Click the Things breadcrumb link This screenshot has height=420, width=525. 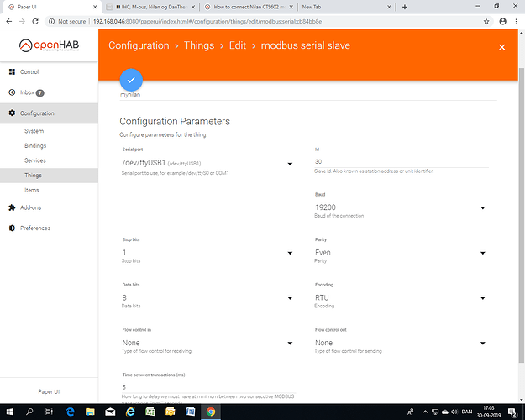click(x=199, y=45)
